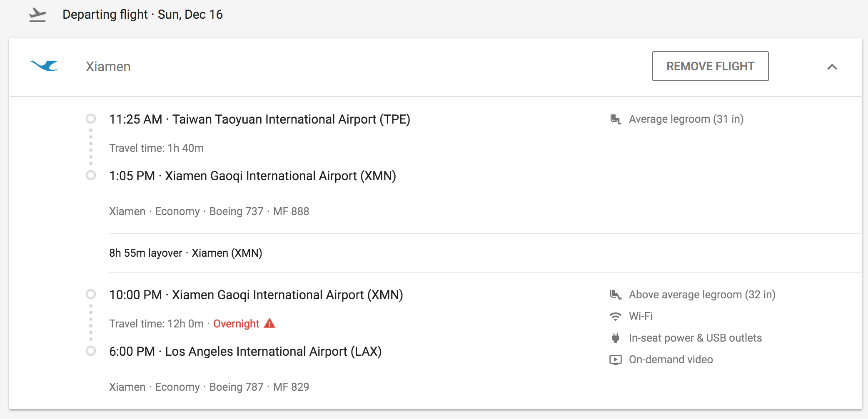Click the TPE departure stop circle
The height and width of the screenshot is (419, 868).
(x=91, y=119)
